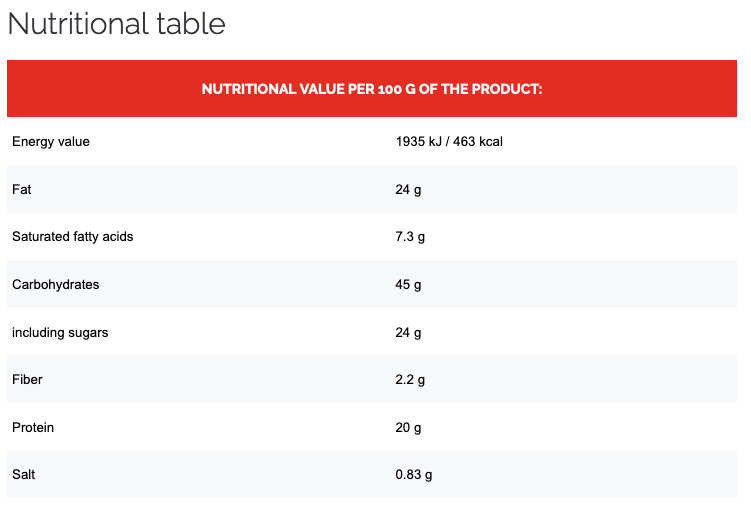Select the 0.83 g salt value

point(414,475)
